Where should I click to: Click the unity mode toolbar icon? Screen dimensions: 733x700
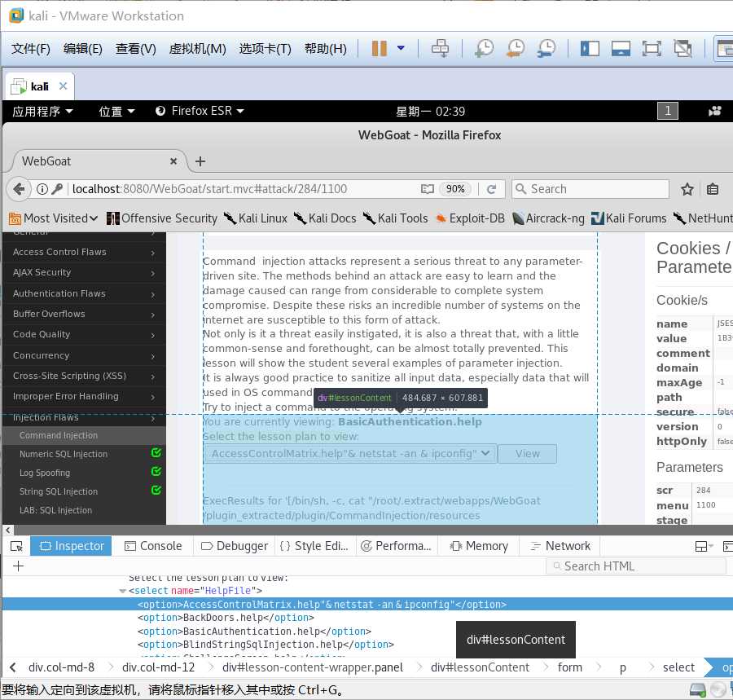tap(683, 48)
